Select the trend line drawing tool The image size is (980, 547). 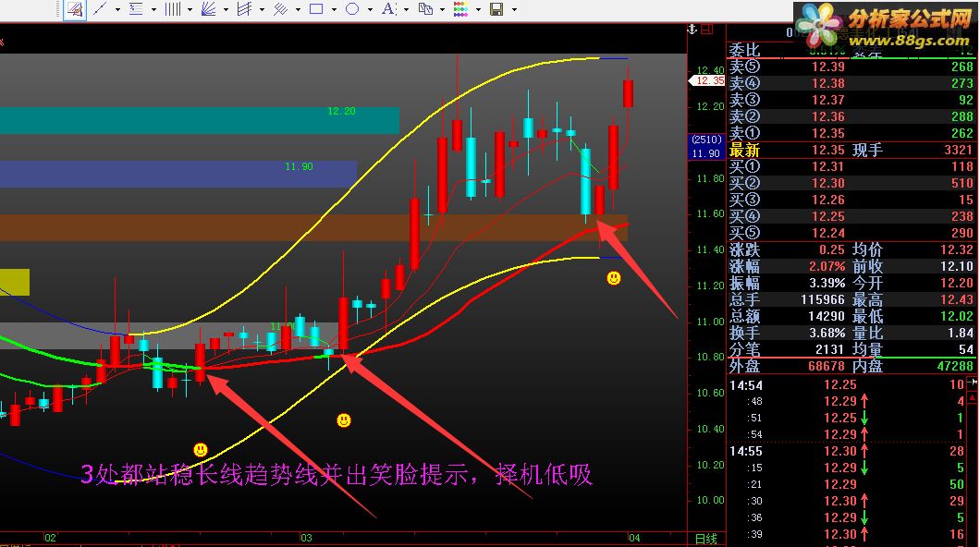click(x=100, y=9)
